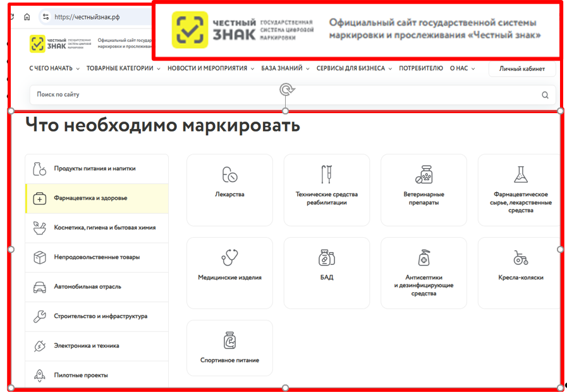The height and width of the screenshot is (392, 567).
Task: Select «Автомобильная отрасль» category
Action: tap(97, 287)
